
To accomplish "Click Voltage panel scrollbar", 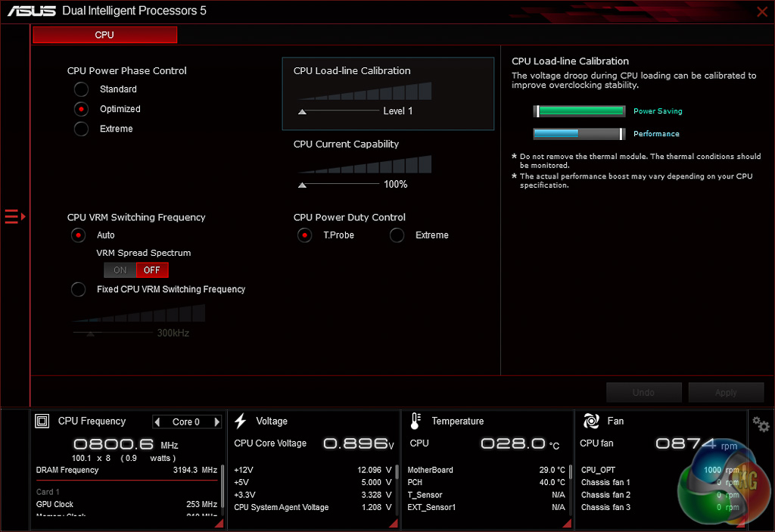I will pos(397,471).
